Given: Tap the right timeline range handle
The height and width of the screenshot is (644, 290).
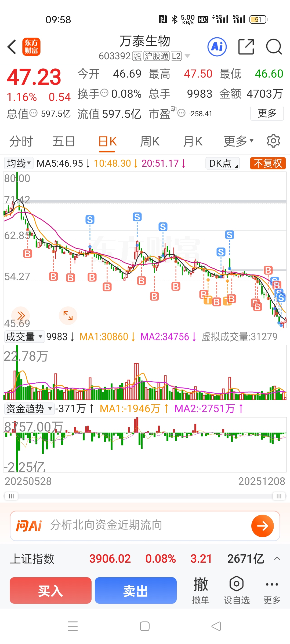Looking at the screenshot, I should [279, 496].
